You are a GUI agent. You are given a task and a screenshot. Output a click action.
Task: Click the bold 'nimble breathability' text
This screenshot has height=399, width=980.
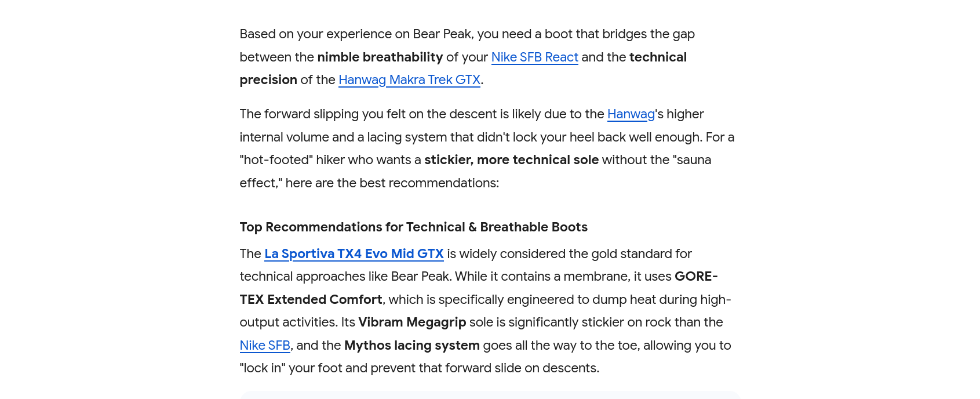380,57
